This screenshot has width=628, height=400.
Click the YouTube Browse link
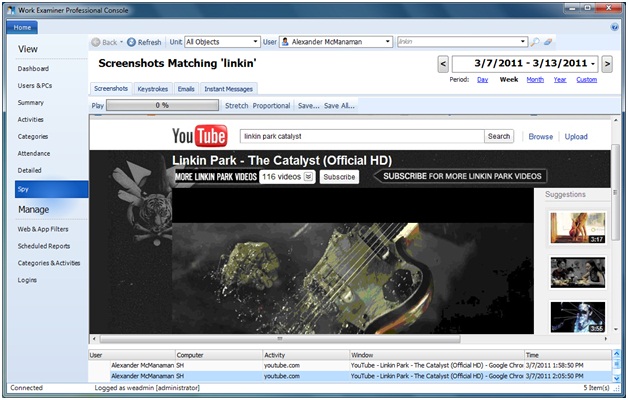541,137
